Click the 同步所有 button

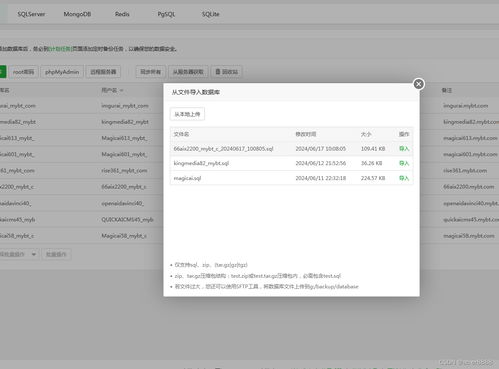pos(150,72)
